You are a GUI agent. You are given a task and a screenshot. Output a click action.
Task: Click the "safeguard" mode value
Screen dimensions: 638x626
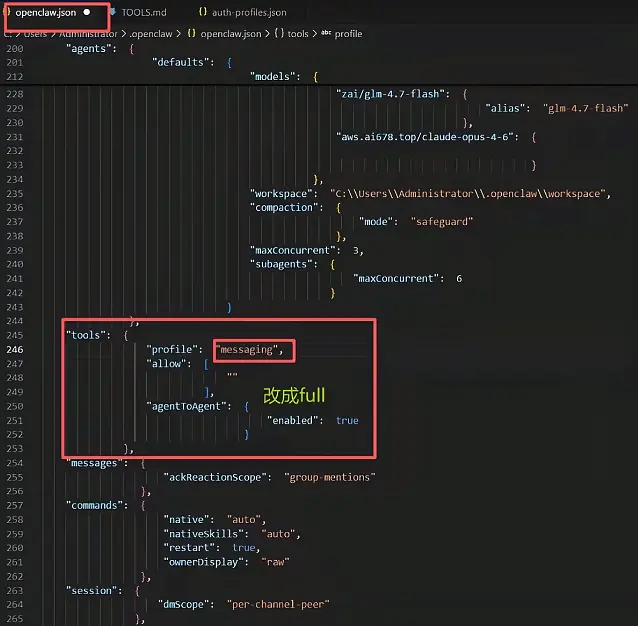pos(442,221)
